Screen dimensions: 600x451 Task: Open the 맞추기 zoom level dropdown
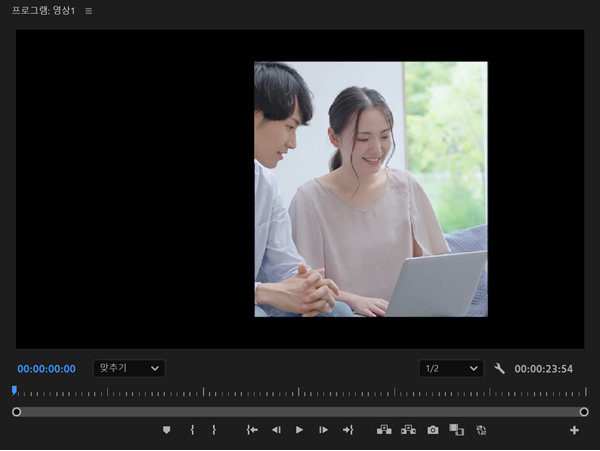tap(129, 368)
